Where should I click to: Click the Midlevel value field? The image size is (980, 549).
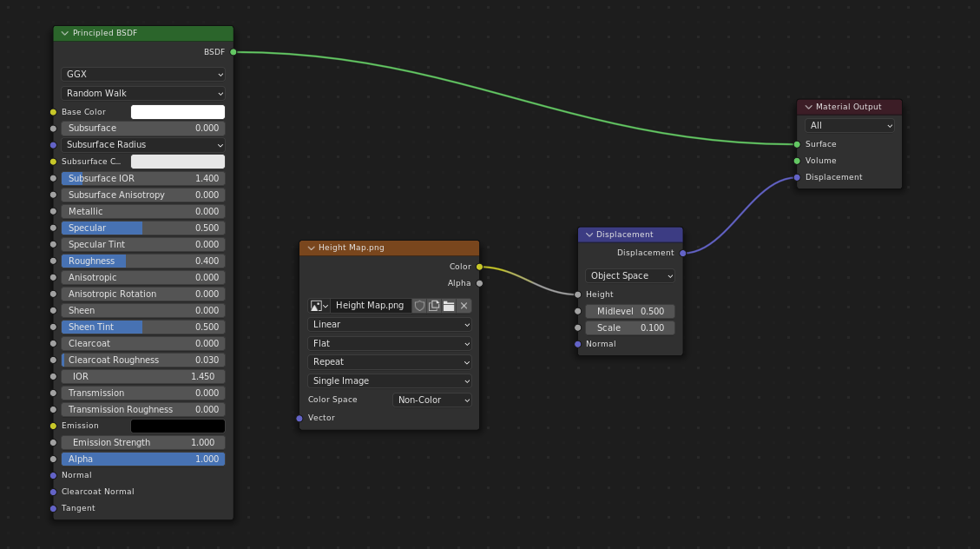tap(630, 311)
